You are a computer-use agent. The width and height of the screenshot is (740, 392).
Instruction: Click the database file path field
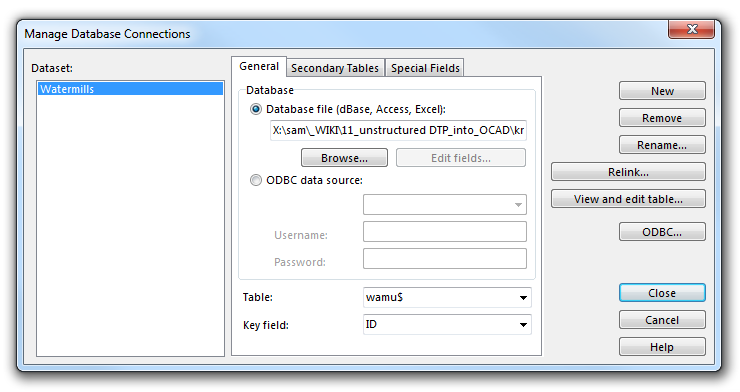coord(398,130)
